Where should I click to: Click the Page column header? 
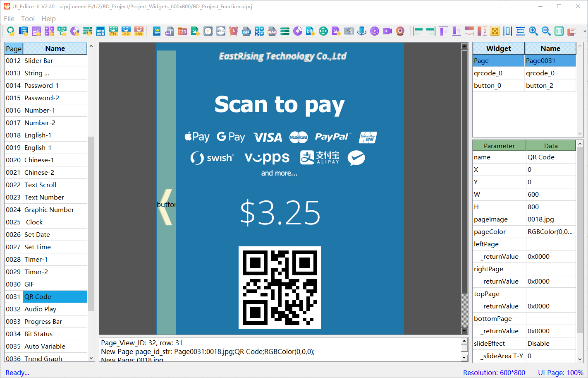click(x=14, y=48)
